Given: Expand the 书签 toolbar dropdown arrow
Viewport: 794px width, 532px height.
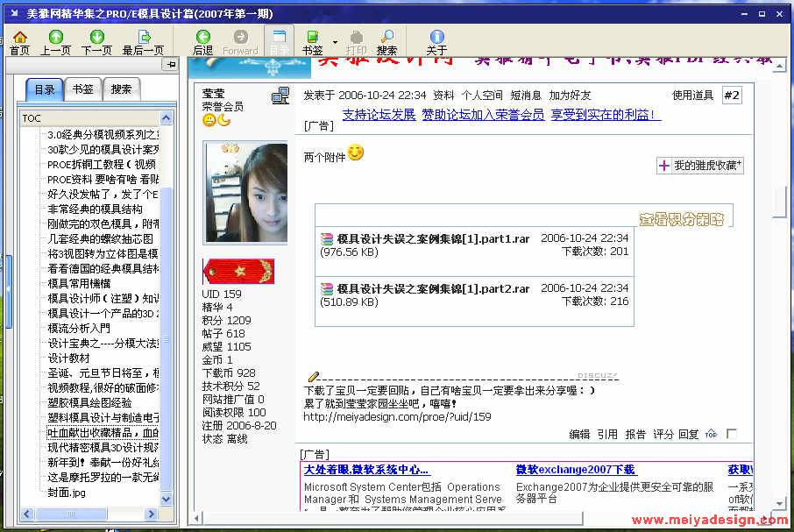Looking at the screenshot, I should [x=335, y=41].
